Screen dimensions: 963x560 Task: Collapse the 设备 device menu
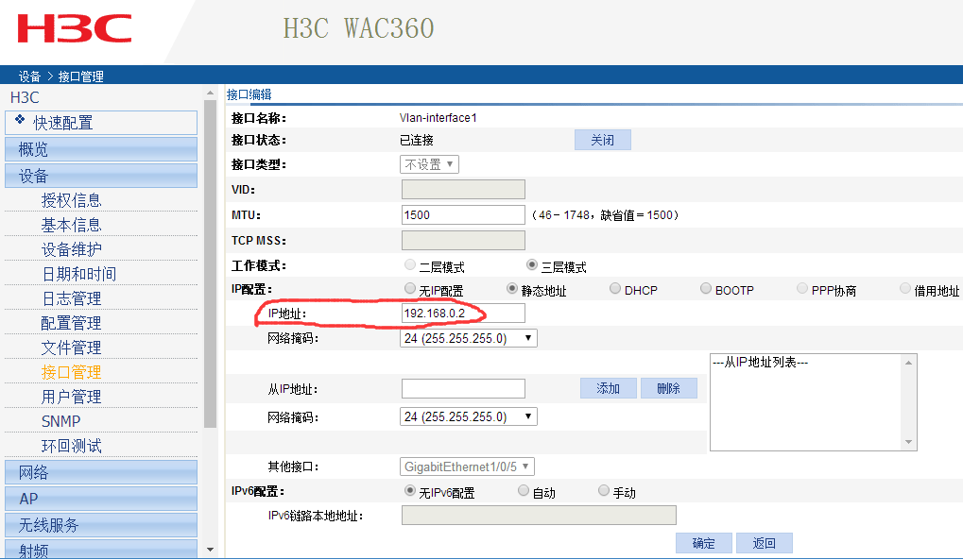point(101,176)
